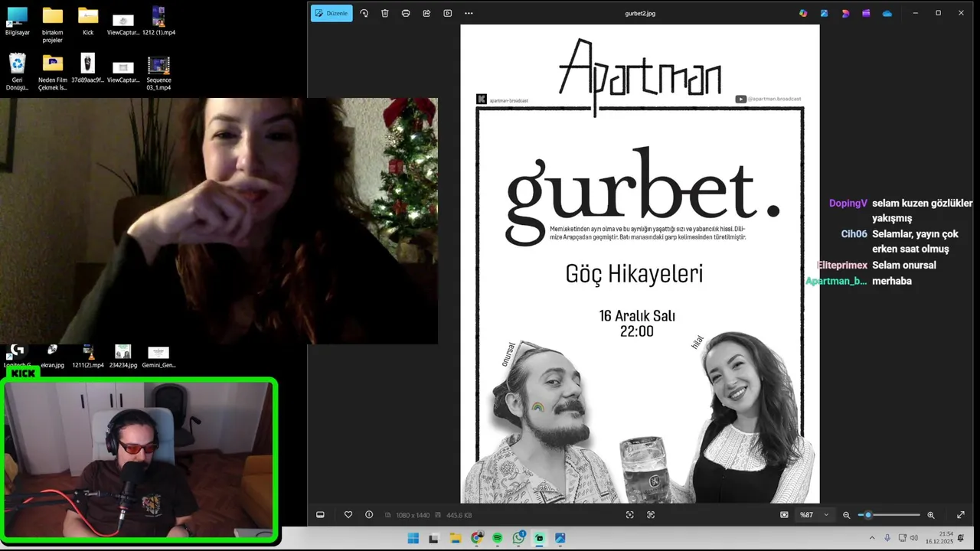The height and width of the screenshot is (551, 980).
Task: Mark photo as favorite with heart icon
Action: pos(348,515)
